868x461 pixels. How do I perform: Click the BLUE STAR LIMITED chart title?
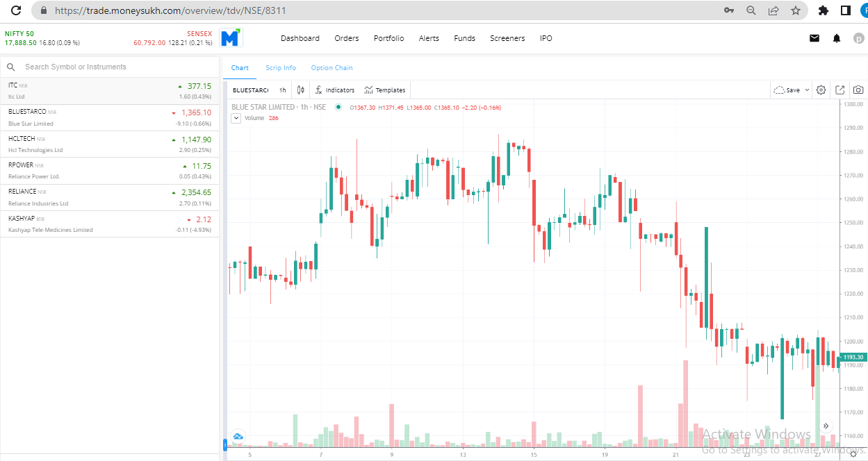(279, 107)
